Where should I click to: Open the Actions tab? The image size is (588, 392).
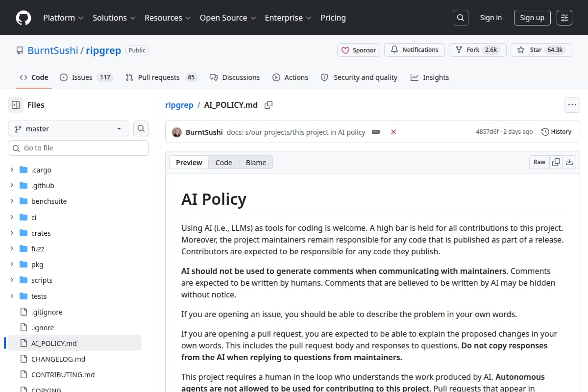pos(291,77)
